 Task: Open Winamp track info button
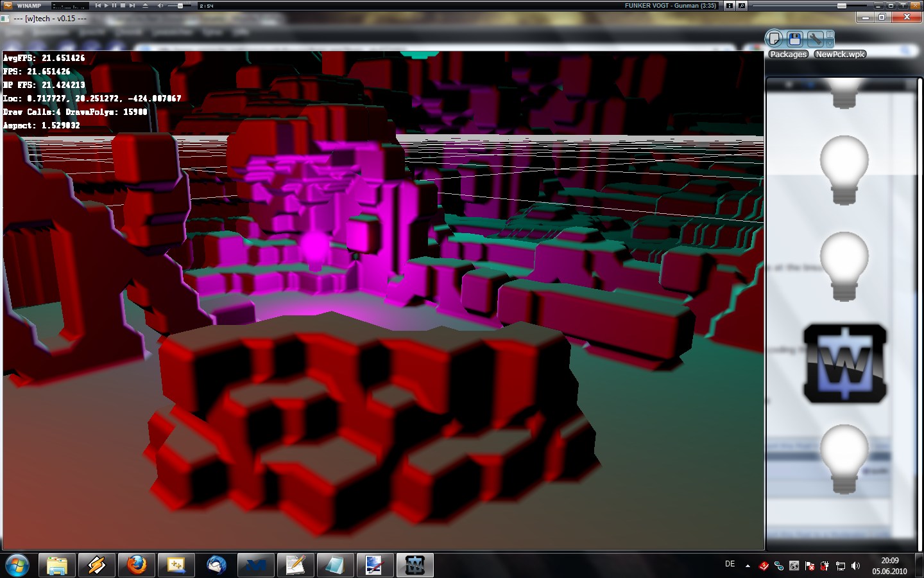(x=729, y=5)
